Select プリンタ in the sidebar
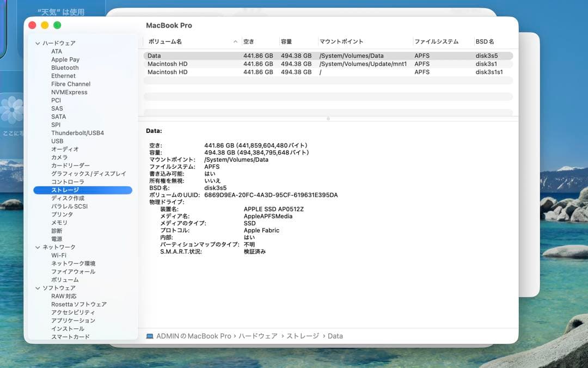The image size is (588, 368). click(x=62, y=214)
